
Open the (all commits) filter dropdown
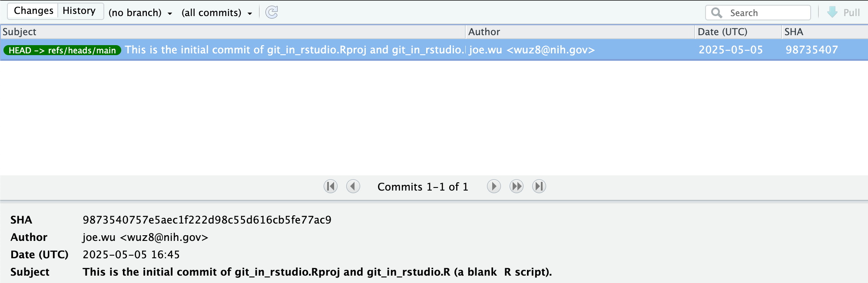(x=216, y=13)
